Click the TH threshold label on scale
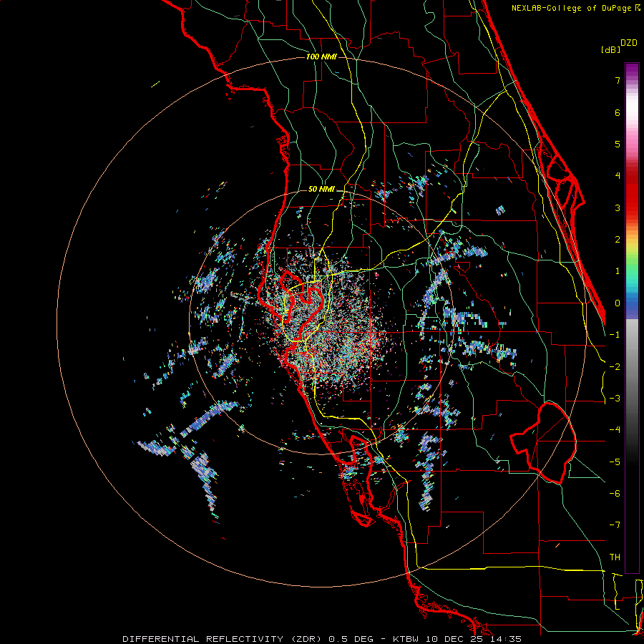The image size is (644, 644). [615, 557]
